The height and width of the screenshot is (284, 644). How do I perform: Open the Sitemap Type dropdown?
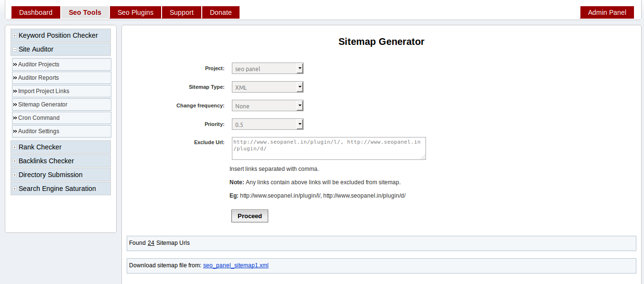(x=268, y=87)
